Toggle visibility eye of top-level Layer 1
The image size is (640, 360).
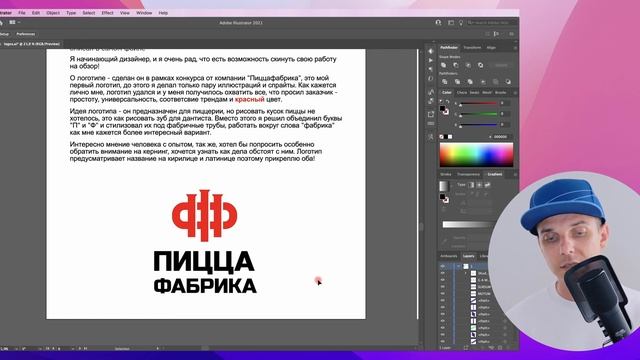pos(443,266)
